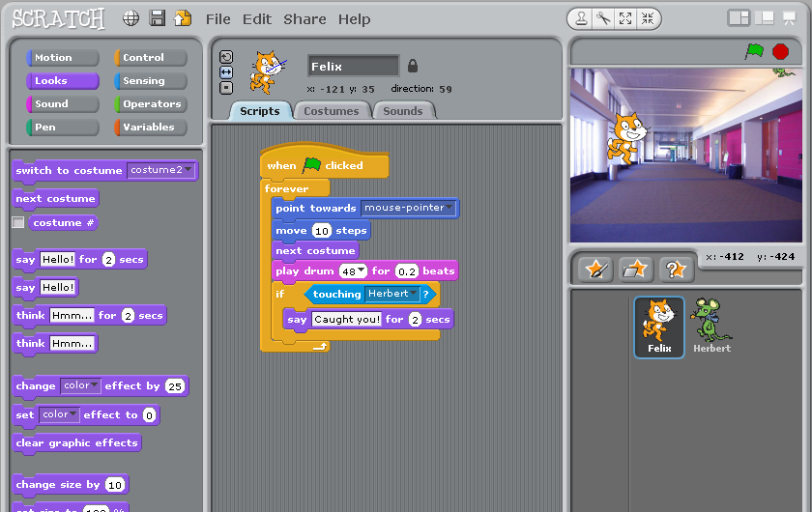
Task: Click the 10 value in move steps
Action: [322, 231]
